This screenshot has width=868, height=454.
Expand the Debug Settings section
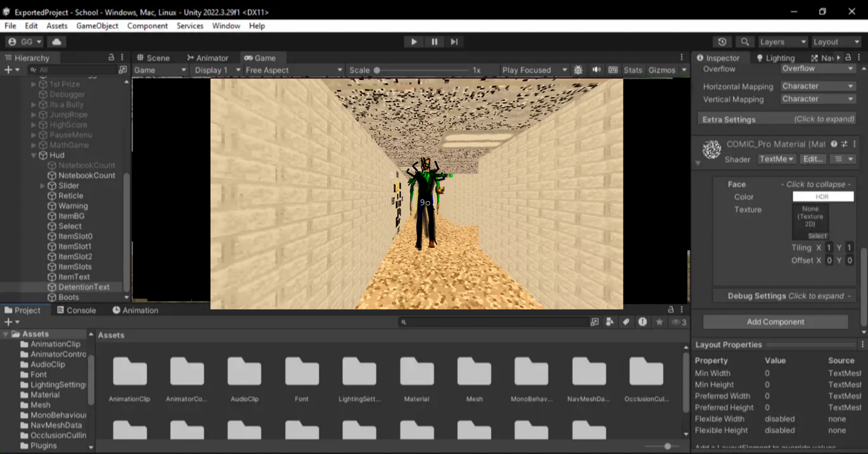click(x=785, y=296)
